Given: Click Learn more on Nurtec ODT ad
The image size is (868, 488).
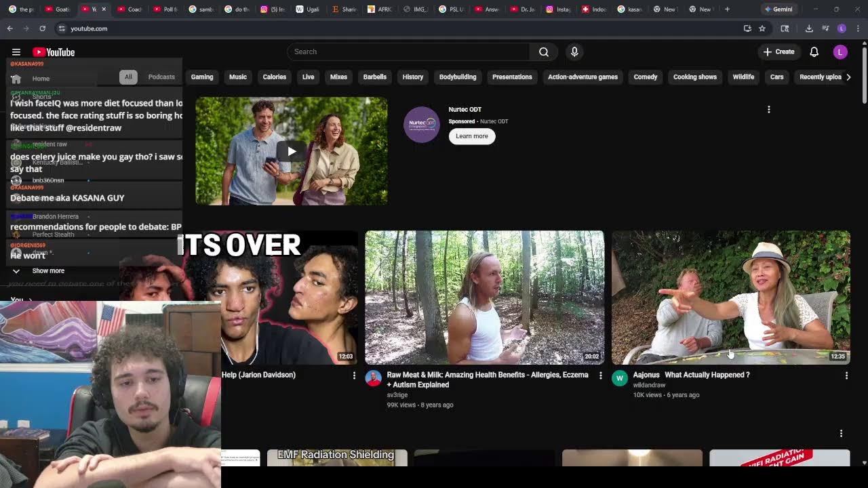Looking at the screenshot, I should [472, 136].
